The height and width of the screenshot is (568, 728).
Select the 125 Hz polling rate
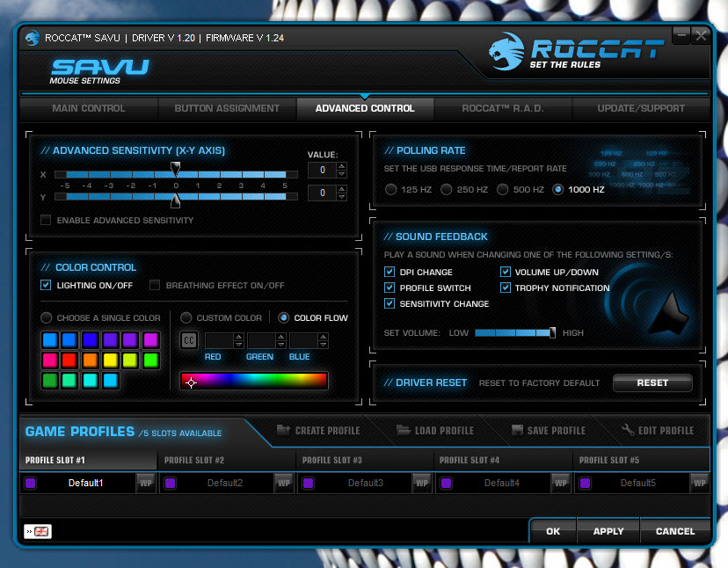[390, 190]
